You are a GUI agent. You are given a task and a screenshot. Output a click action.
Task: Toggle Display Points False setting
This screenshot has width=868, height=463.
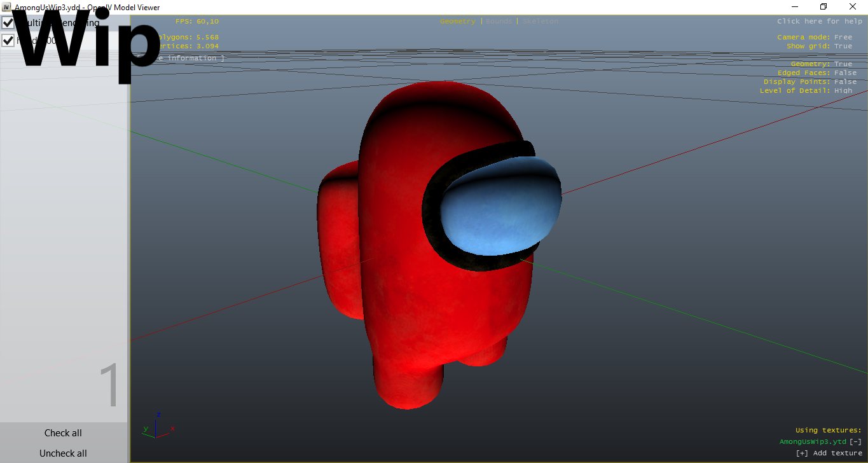click(x=845, y=82)
